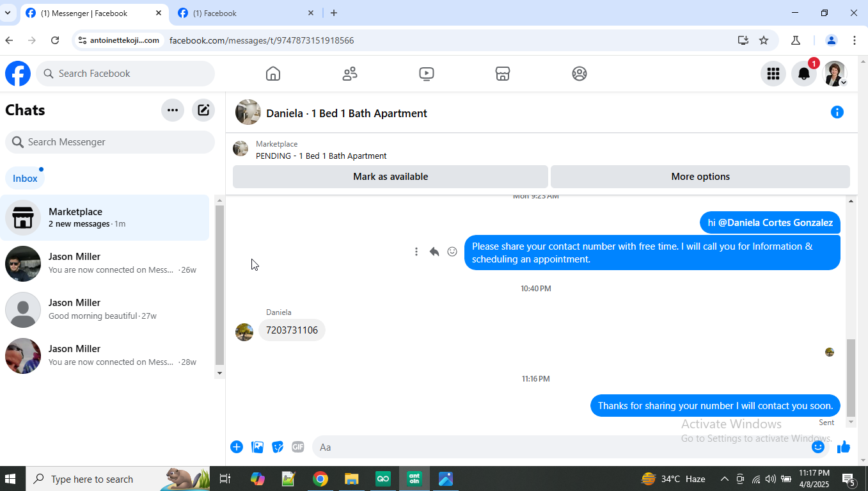Image resolution: width=868 pixels, height=491 pixels.
Task: Click the conversation scrollbar thumb
Action: 851,378
